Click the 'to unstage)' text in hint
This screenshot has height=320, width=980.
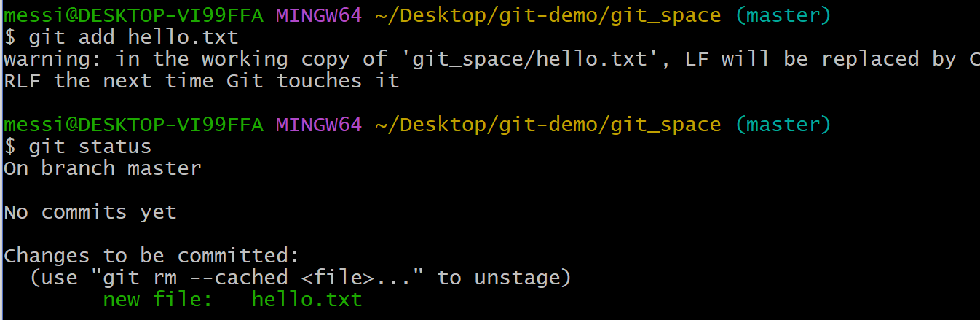point(504,278)
